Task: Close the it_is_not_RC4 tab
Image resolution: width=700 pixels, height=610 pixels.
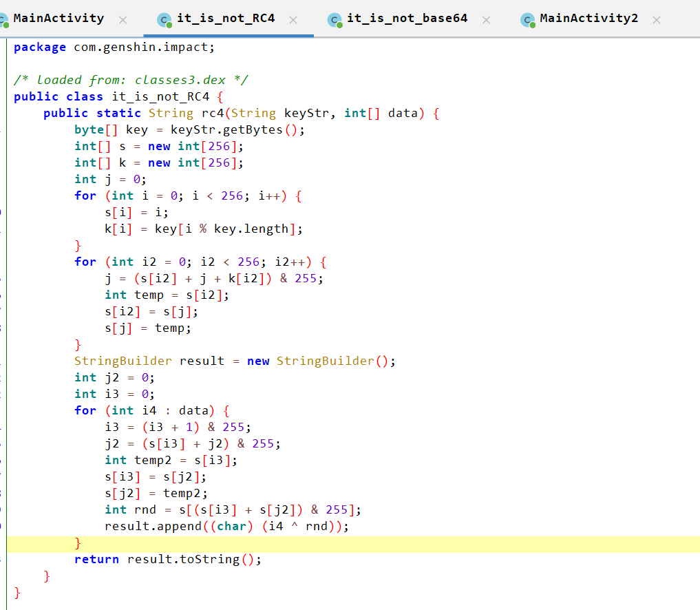Action: click(x=293, y=20)
